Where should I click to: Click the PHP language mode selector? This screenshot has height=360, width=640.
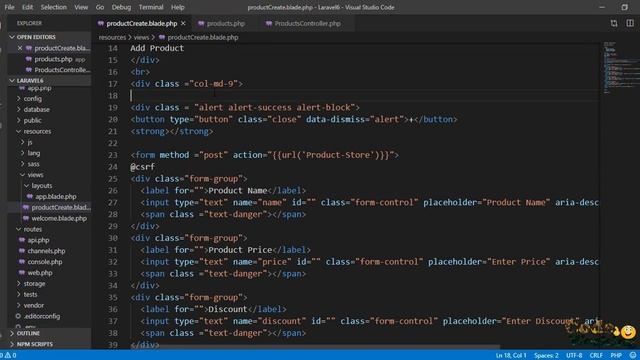pyautogui.click(x=616, y=356)
